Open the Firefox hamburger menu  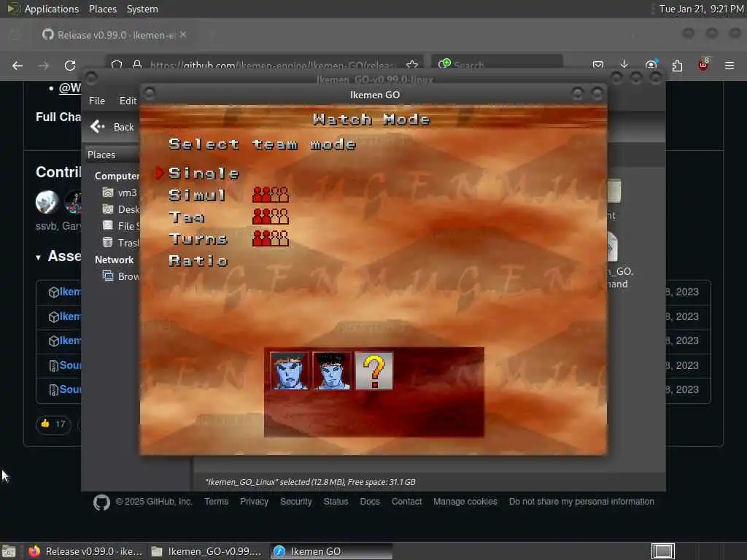729,65
